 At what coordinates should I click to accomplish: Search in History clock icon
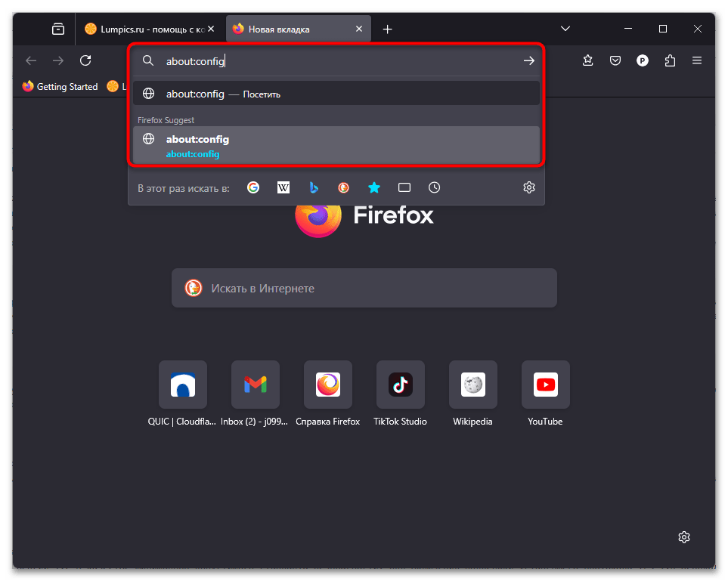coord(434,187)
